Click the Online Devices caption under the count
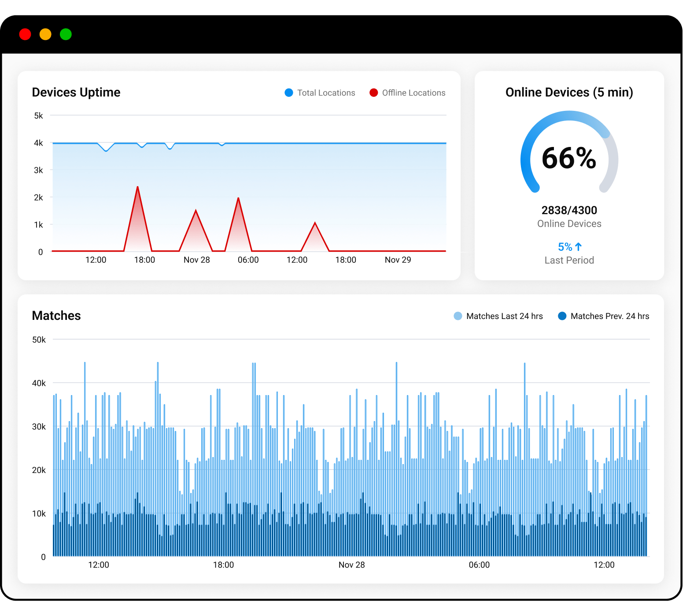Image resolution: width=690 pixels, height=616 pixels. [569, 224]
